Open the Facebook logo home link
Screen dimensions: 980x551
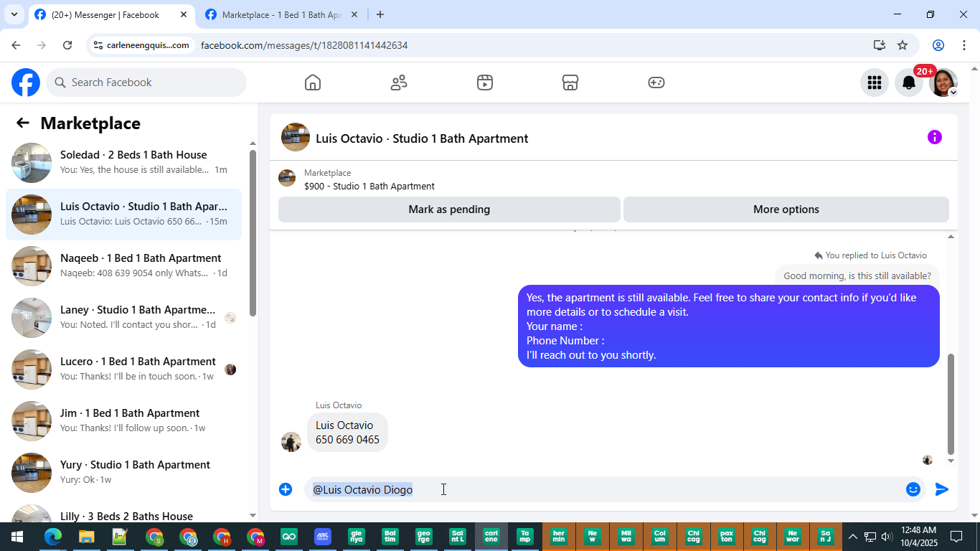26,83
